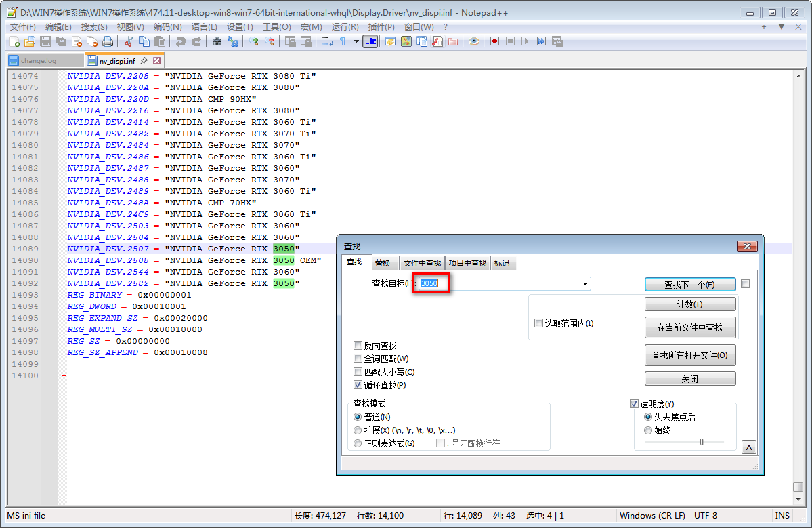Uncheck the 循环查找(P) checkbox
The width and height of the screenshot is (812, 528).
(358, 385)
